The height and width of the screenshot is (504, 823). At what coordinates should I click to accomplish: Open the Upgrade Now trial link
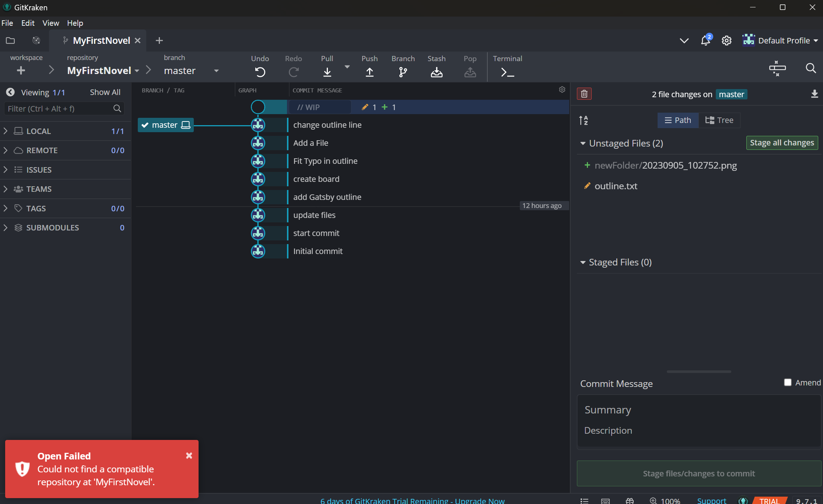click(x=412, y=501)
